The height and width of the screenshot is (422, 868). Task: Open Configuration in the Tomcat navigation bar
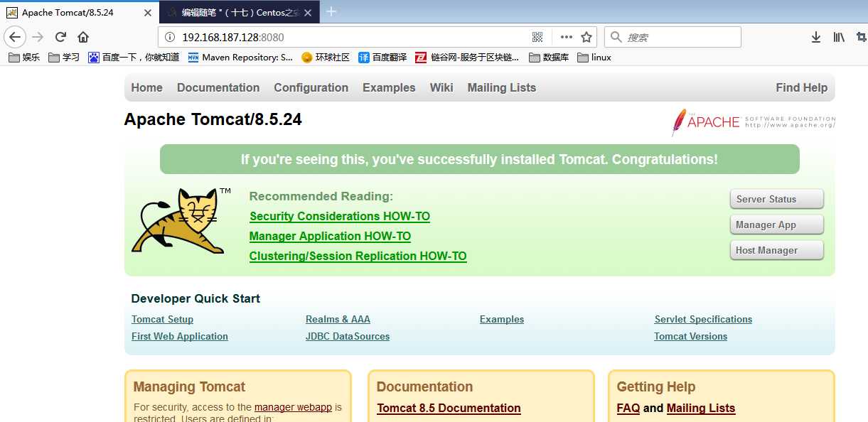(x=311, y=87)
